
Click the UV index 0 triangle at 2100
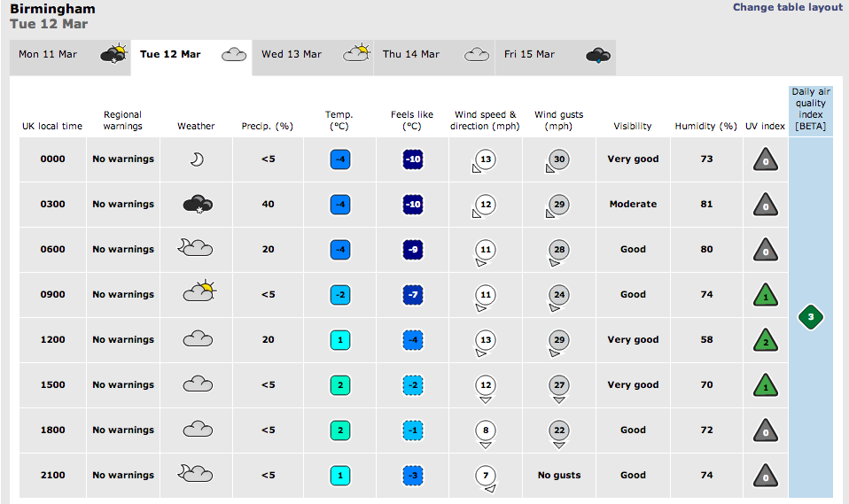pos(766,476)
